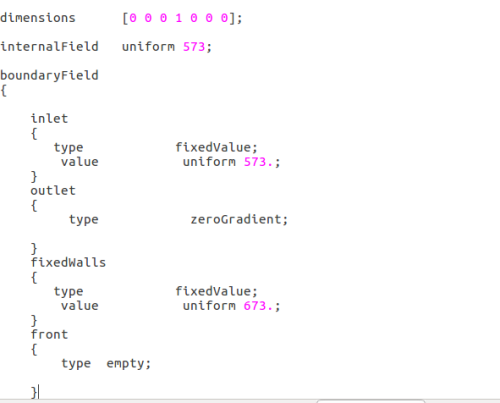Click the fixedWalls value 673.
Image resolution: width=500 pixels, height=403 pixels.
[x=255, y=306]
